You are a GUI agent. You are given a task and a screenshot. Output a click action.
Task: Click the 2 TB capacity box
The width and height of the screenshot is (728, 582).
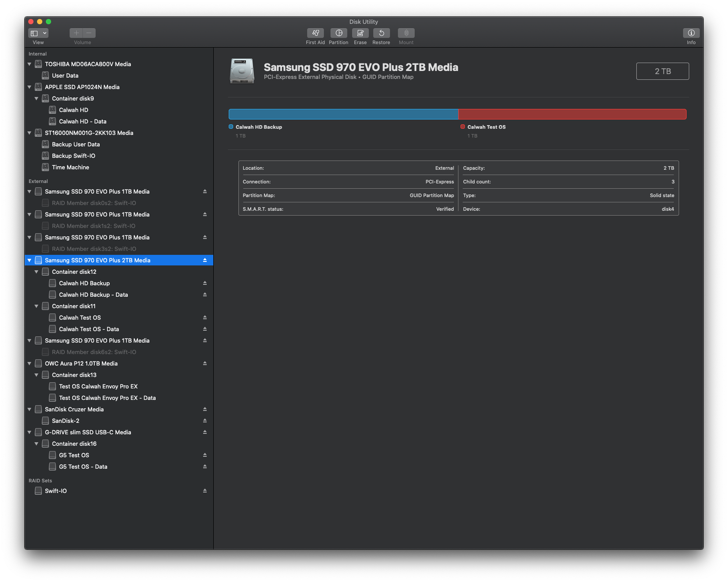663,71
